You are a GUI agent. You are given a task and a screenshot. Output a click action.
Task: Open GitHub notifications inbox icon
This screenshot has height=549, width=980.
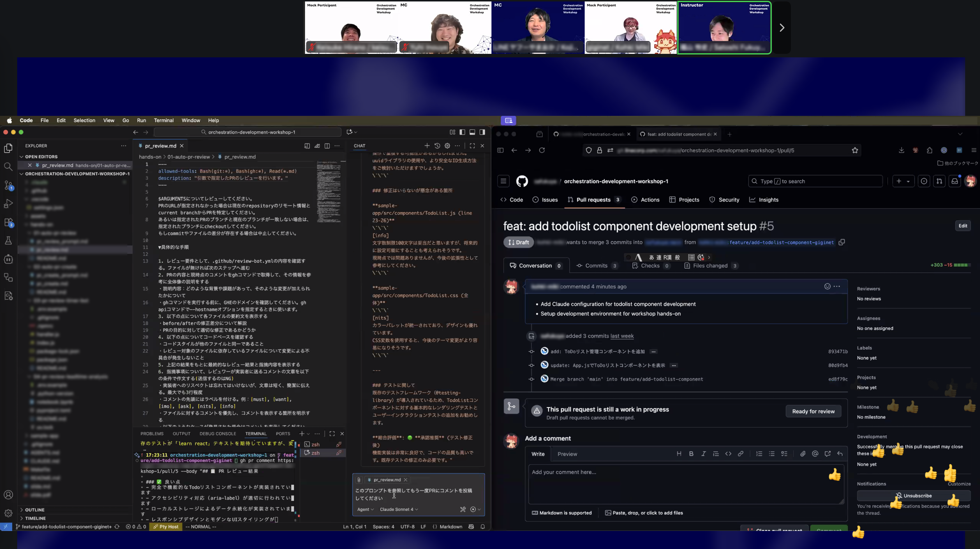coord(955,181)
